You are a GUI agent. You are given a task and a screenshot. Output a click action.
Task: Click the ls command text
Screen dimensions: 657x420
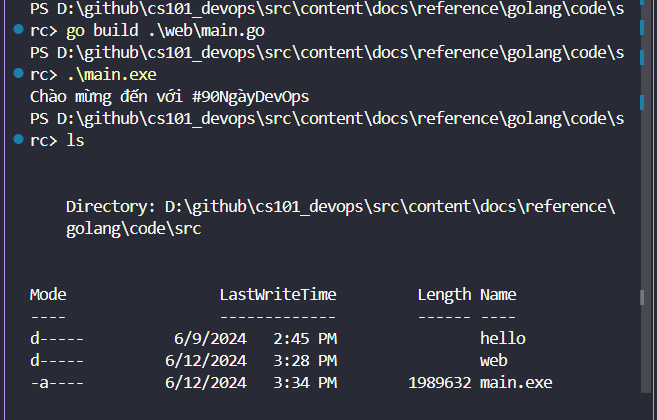(75, 140)
